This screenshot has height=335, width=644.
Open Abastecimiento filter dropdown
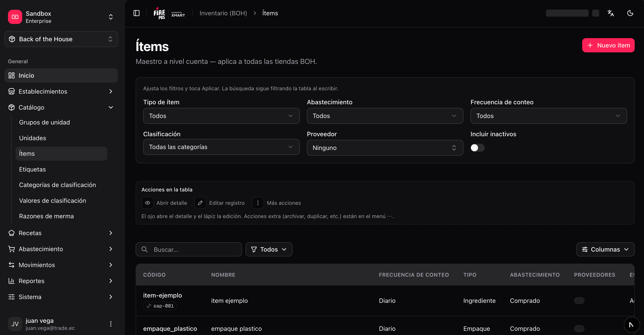tap(385, 116)
